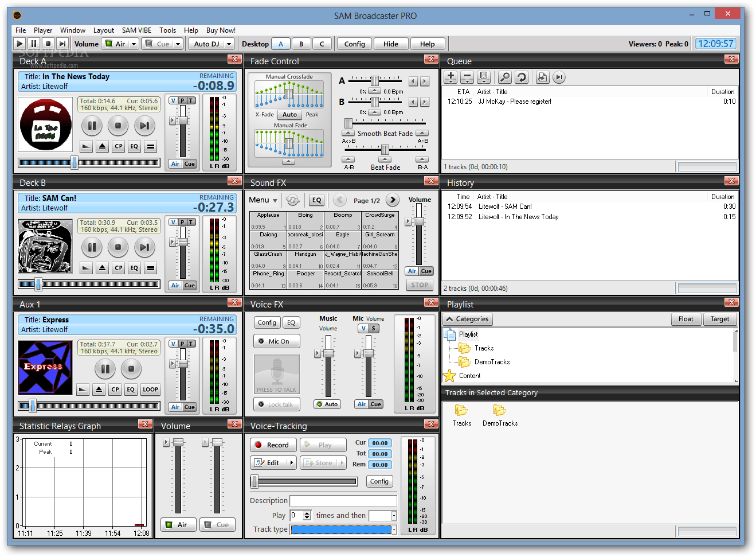Remove tracks from Queue with minus icon
756x557 pixels.
pos(467,77)
